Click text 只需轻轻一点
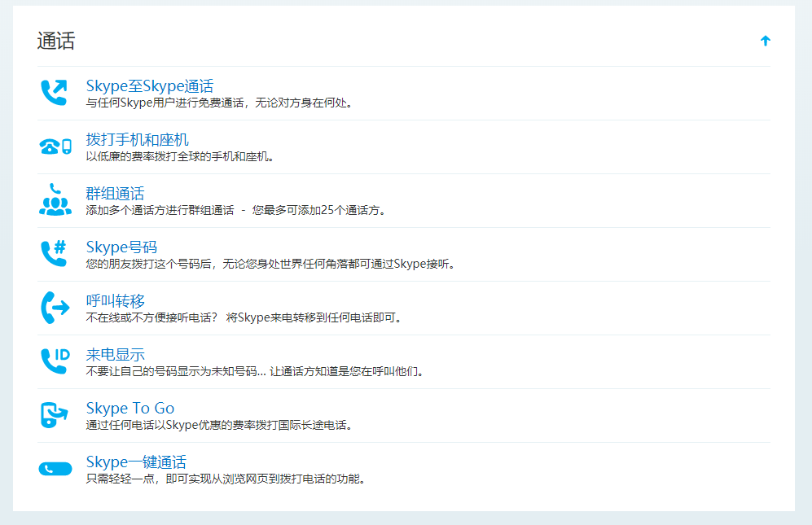Viewport: 812px width, 525px height. point(121,479)
